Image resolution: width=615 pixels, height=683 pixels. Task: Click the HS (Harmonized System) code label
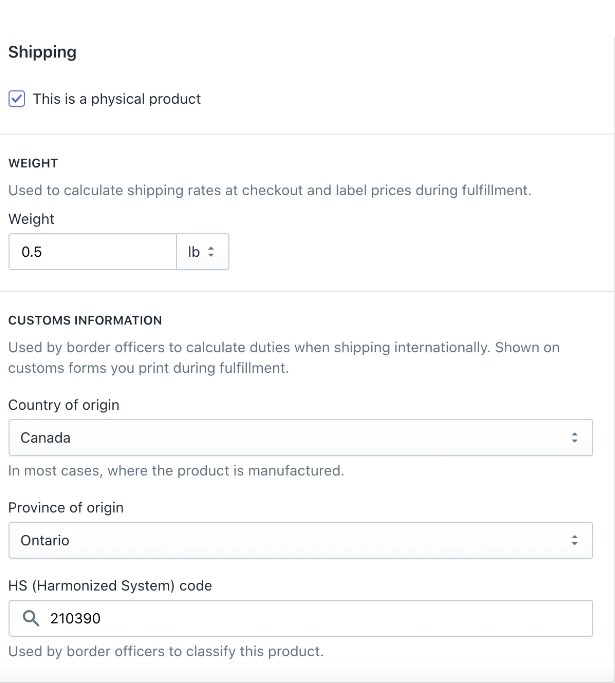point(110,586)
